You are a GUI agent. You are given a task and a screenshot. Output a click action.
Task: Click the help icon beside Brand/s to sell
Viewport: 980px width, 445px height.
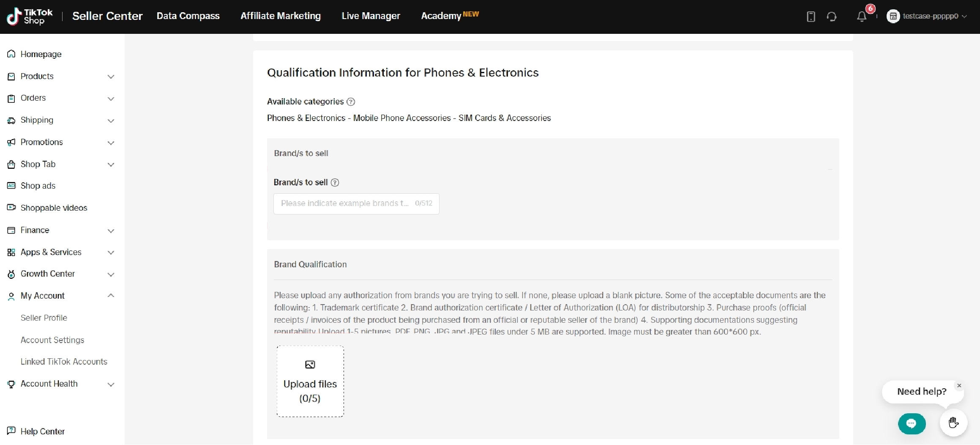coord(335,183)
